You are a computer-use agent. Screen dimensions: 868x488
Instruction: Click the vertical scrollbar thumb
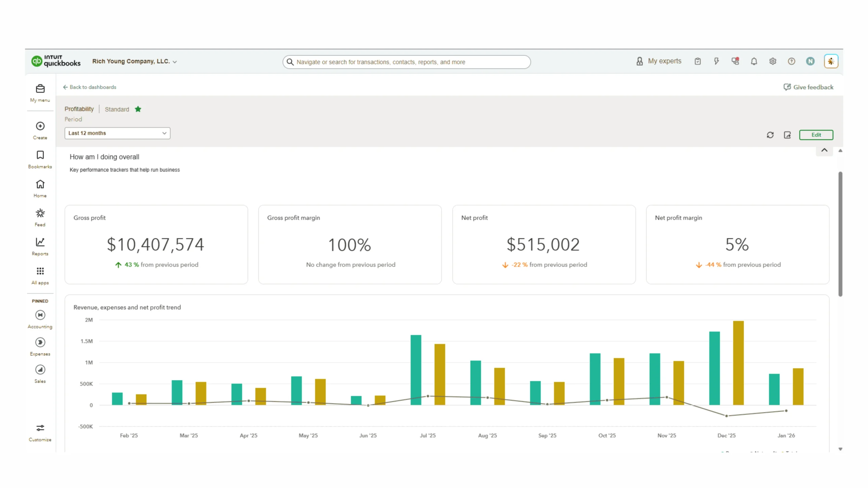pyautogui.click(x=840, y=234)
